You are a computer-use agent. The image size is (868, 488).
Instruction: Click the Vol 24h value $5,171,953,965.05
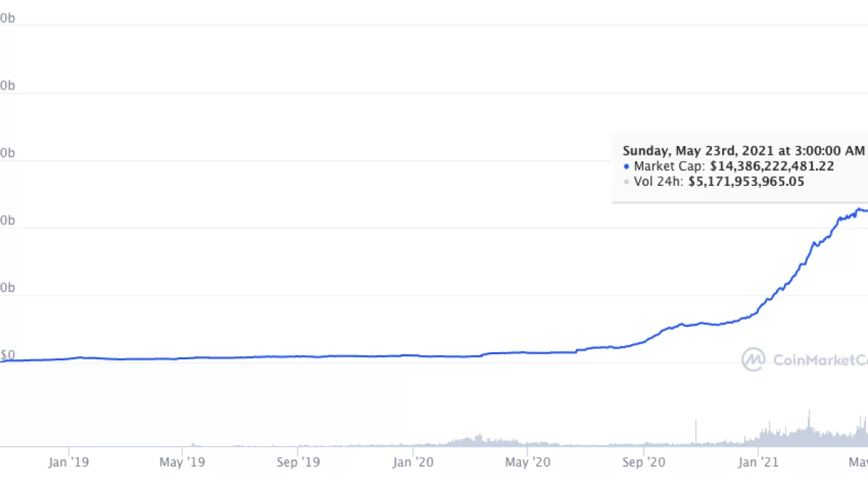746,181
